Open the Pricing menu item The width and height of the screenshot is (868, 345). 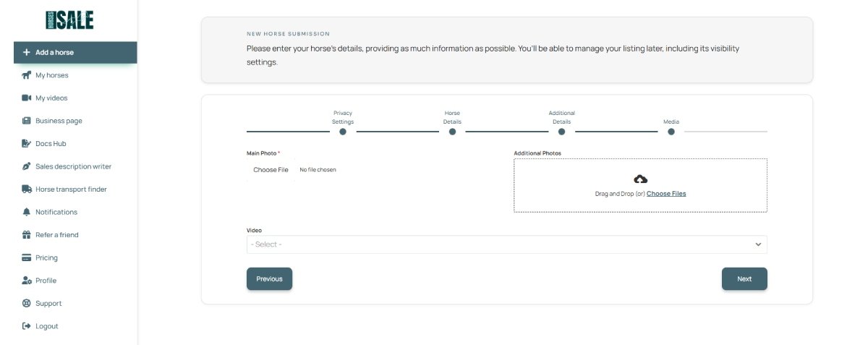(46, 257)
